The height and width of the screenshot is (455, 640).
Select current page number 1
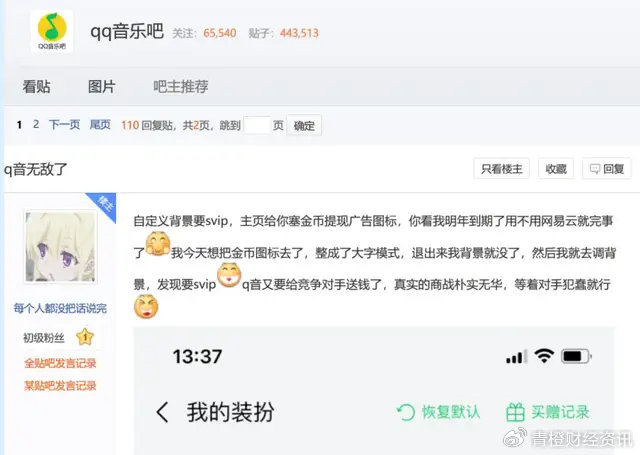click(x=19, y=124)
